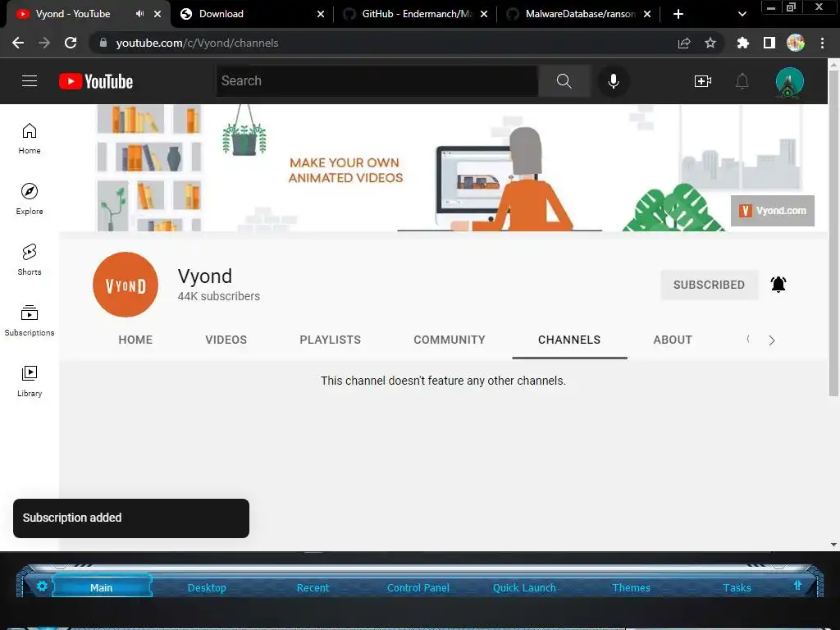The height and width of the screenshot is (630, 840).
Task: Open YouTube notifications bell in header
Action: coord(742,81)
